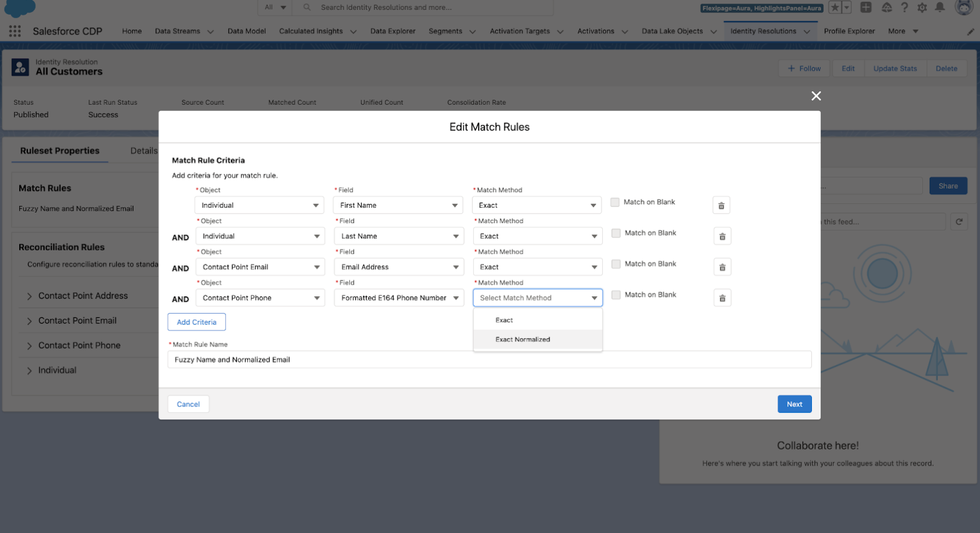Click the Edit record button
980x533 pixels.
pyautogui.click(x=848, y=69)
